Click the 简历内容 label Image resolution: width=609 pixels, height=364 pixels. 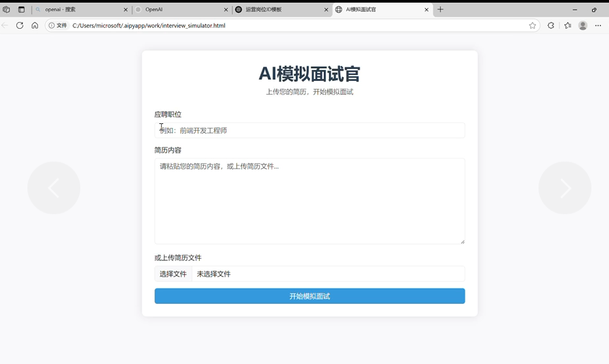pos(168,150)
